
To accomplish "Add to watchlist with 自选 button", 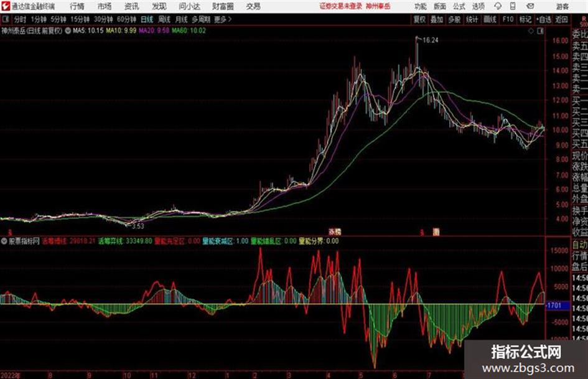I will 544,19.
